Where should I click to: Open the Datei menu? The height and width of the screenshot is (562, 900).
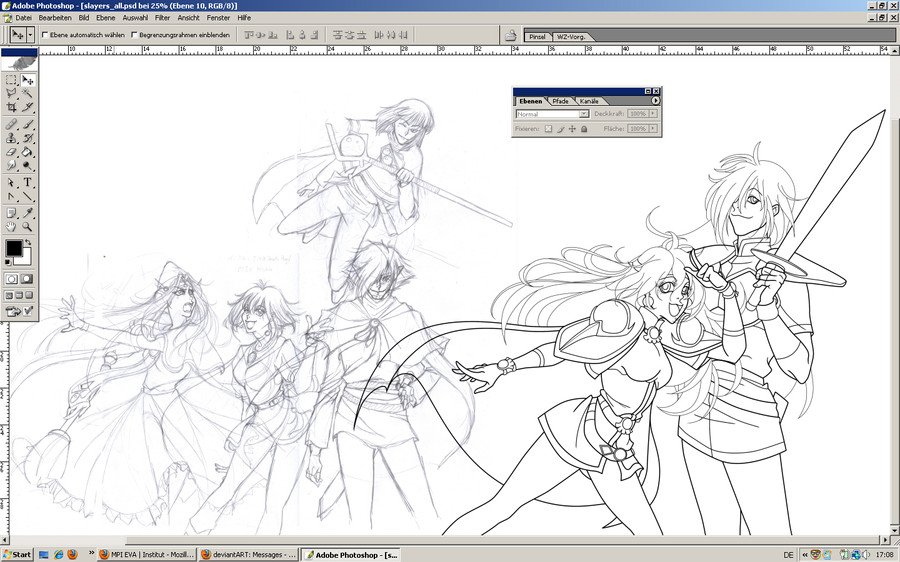click(24, 18)
